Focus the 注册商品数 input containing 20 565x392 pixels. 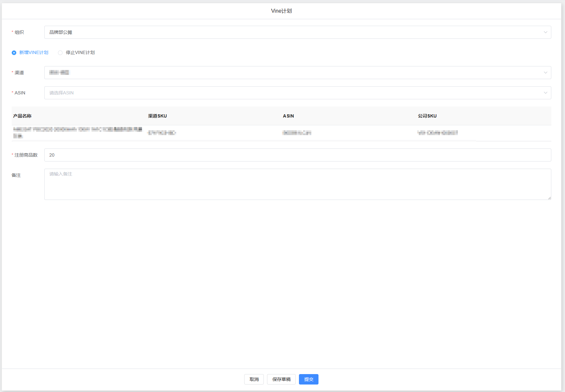[x=293, y=155]
